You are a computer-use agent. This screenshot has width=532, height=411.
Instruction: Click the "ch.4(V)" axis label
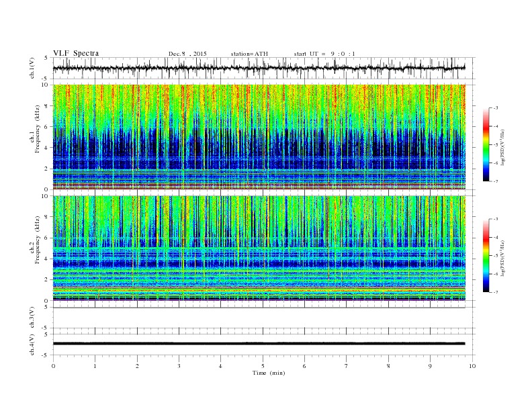pyautogui.click(x=32, y=345)
